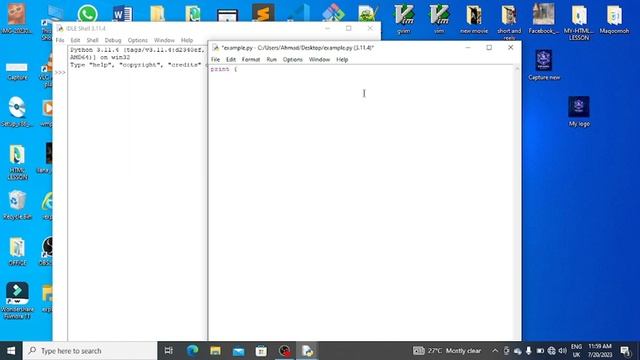Open Microsoft Edge from taskbar
The height and width of the screenshot is (360, 640).
(x=192, y=351)
